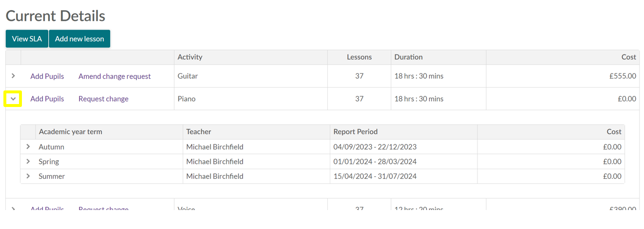Expand the Voice activity row chevron
This screenshot has height=229, width=644.
[13, 209]
